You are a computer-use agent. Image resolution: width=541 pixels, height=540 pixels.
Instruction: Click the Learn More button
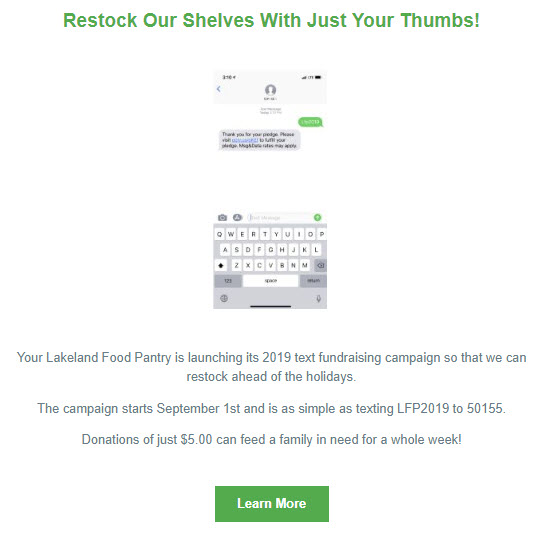(272, 503)
